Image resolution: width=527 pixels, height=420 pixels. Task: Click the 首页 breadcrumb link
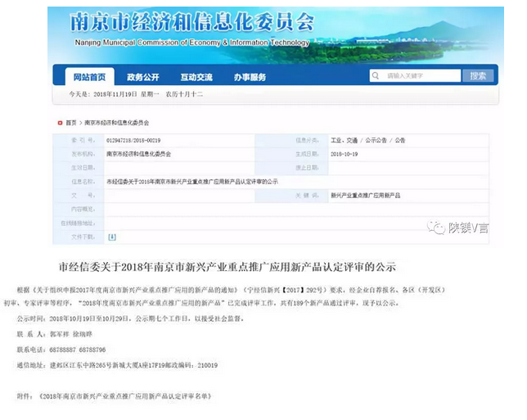71,123
